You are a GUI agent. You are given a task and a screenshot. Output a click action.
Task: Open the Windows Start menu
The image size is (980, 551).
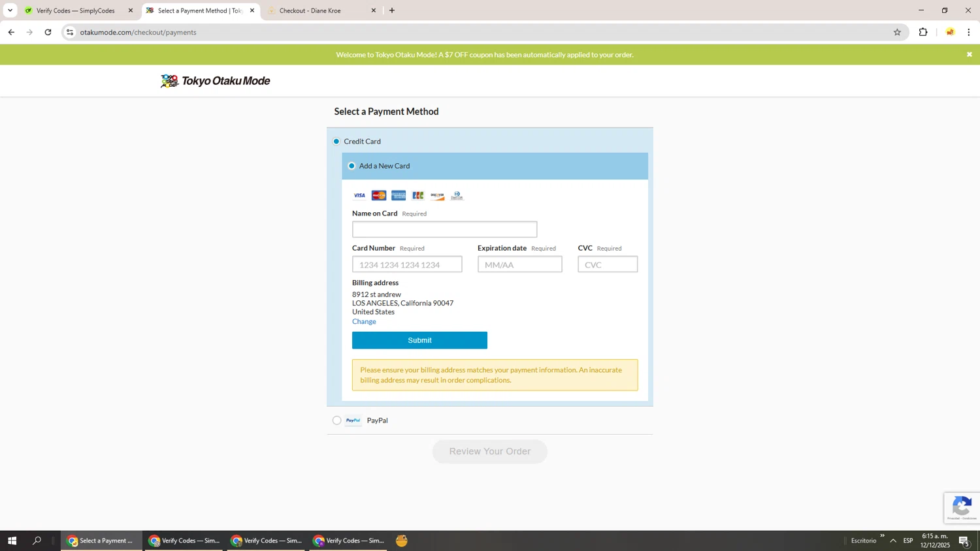[x=12, y=541]
